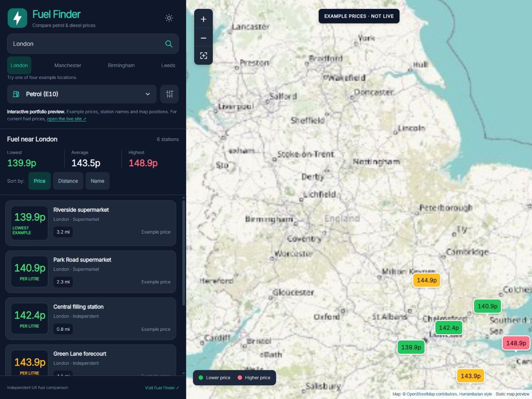The image size is (532, 399).
Task: Click the 144.9p map price marker
Action: (x=426, y=280)
